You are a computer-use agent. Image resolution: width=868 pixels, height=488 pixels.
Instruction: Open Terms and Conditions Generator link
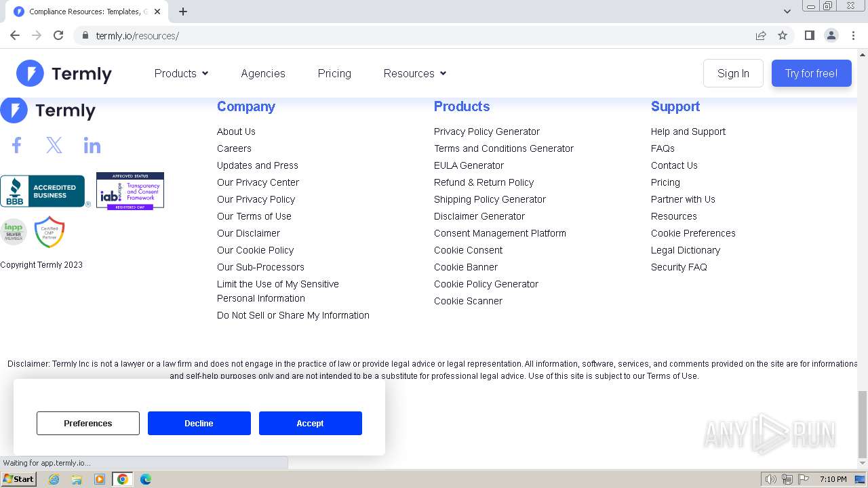[x=504, y=148]
